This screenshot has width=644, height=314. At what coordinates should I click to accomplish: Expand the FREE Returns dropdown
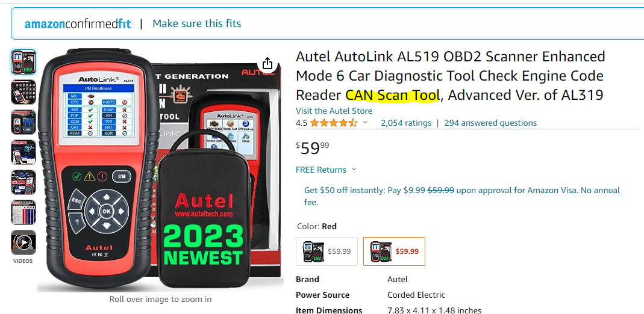click(x=354, y=170)
